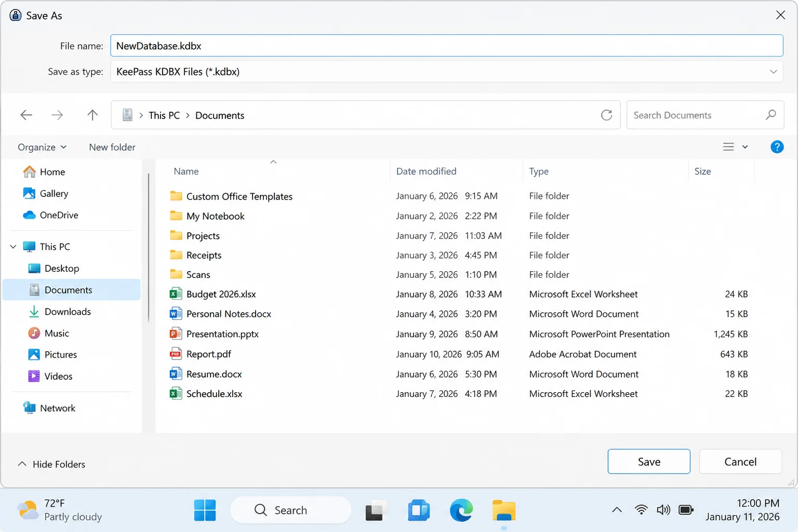Open Task View on the taskbar
The width and height of the screenshot is (798, 532).
pyautogui.click(x=376, y=511)
